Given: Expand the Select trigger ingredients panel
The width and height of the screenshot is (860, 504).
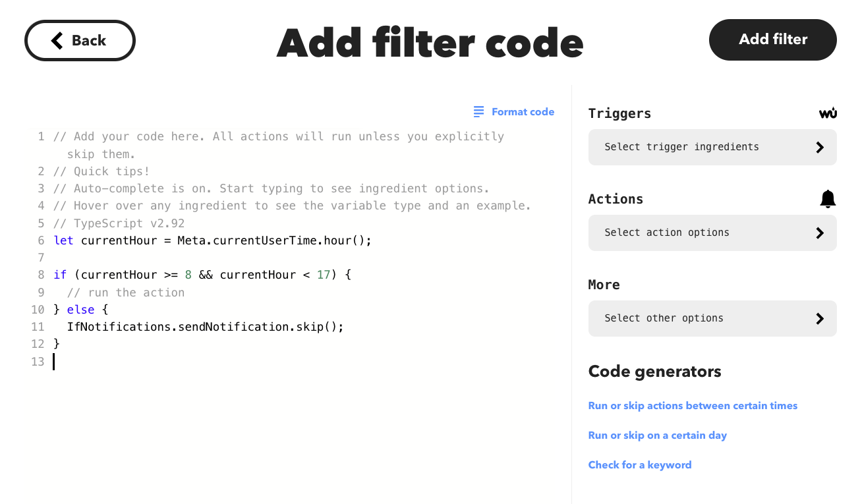Looking at the screenshot, I should pos(712,147).
